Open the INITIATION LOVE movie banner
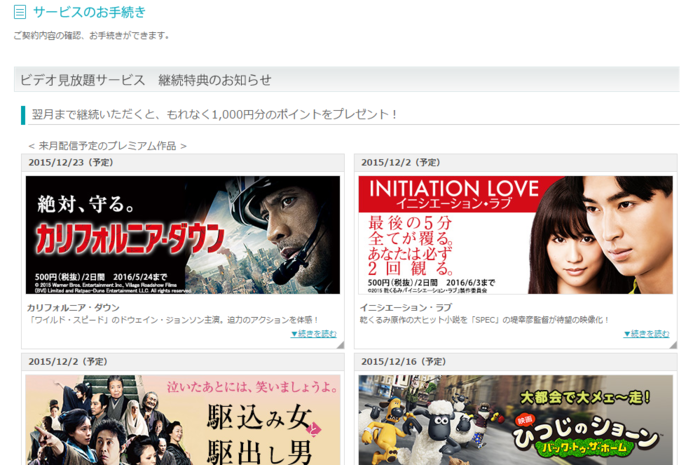 pos(516,235)
